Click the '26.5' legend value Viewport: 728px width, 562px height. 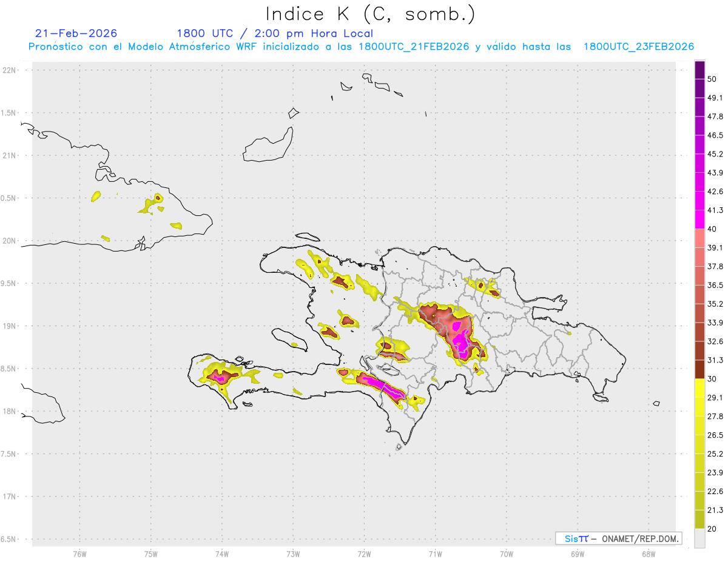pos(715,435)
